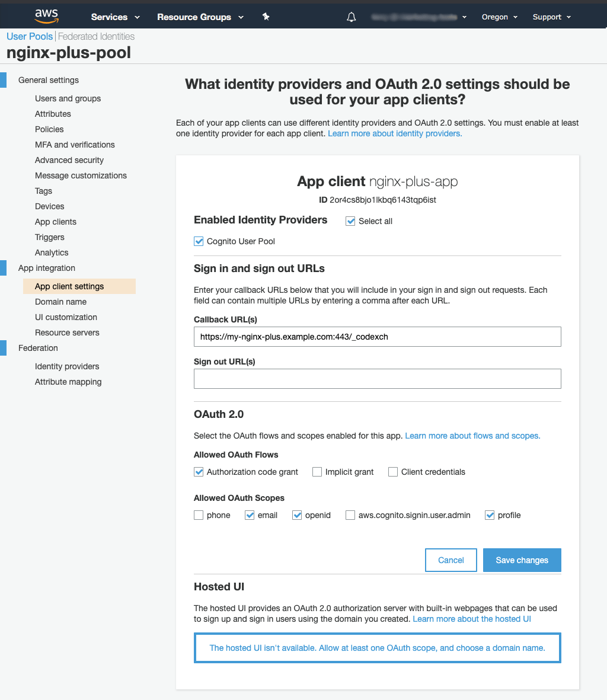This screenshot has width=607, height=700.
Task: Open the Services dropdown menu
Action: click(115, 17)
